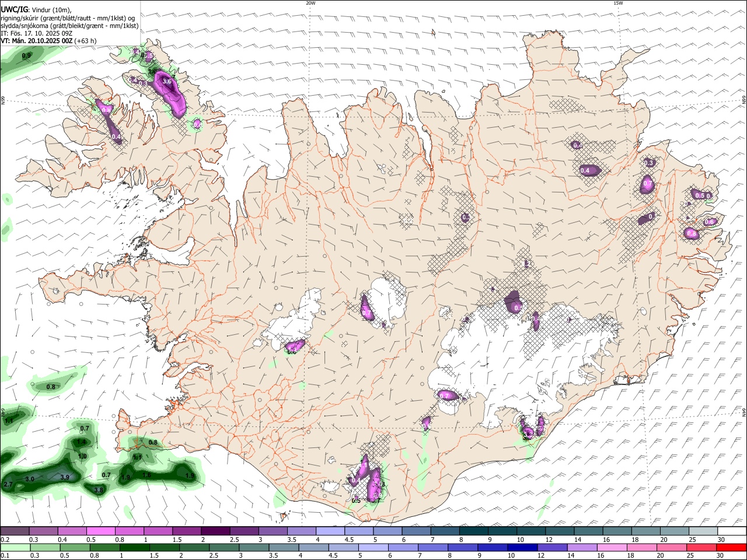Image resolution: width=747 pixels, height=560 pixels.
Task: Pick the pink rain swatch between 18 and 20
Action: (641, 548)
